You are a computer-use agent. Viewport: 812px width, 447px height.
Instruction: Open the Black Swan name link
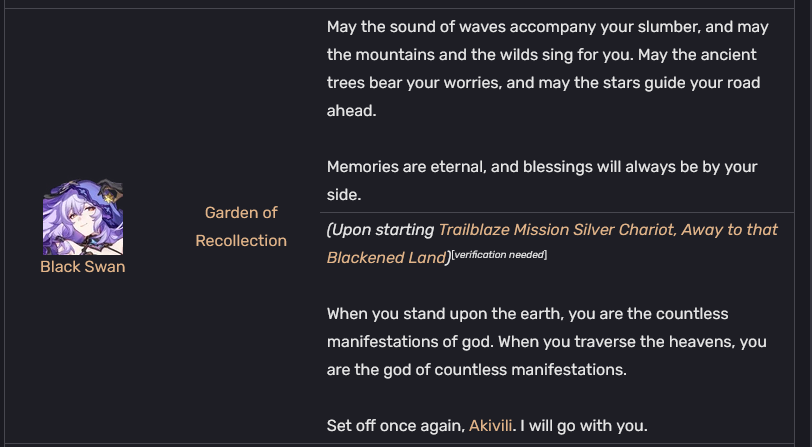[x=83, y=267]
